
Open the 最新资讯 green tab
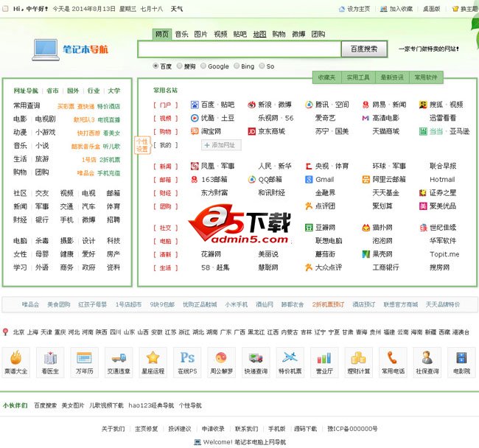tap(392, 77)
